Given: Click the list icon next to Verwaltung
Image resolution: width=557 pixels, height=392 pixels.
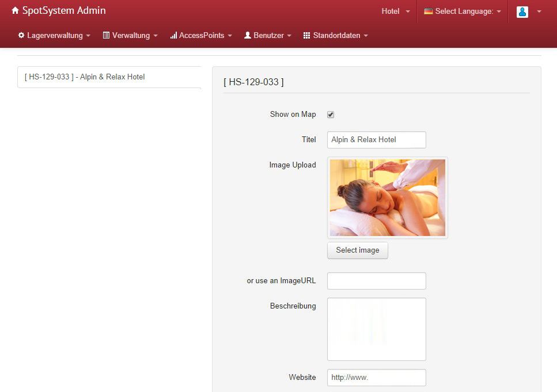Looking at the screenshot, I should pyautogui.click(x=106, y=36).
